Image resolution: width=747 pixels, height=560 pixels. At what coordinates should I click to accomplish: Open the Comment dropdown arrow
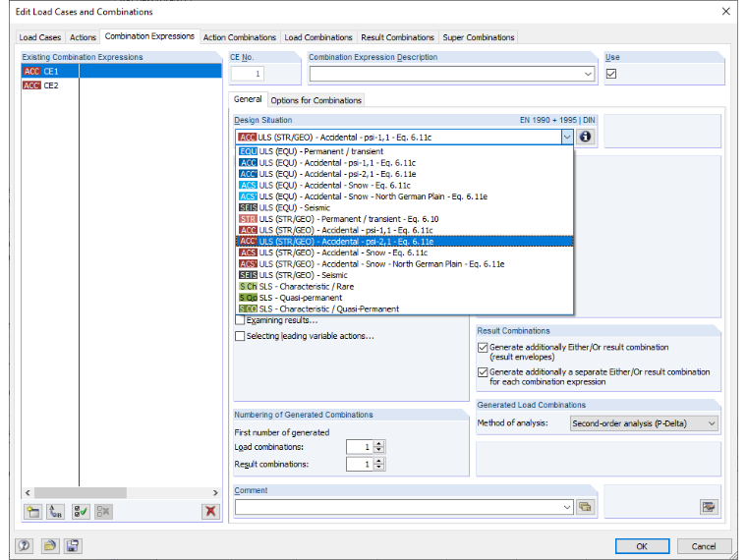[567, 507]
